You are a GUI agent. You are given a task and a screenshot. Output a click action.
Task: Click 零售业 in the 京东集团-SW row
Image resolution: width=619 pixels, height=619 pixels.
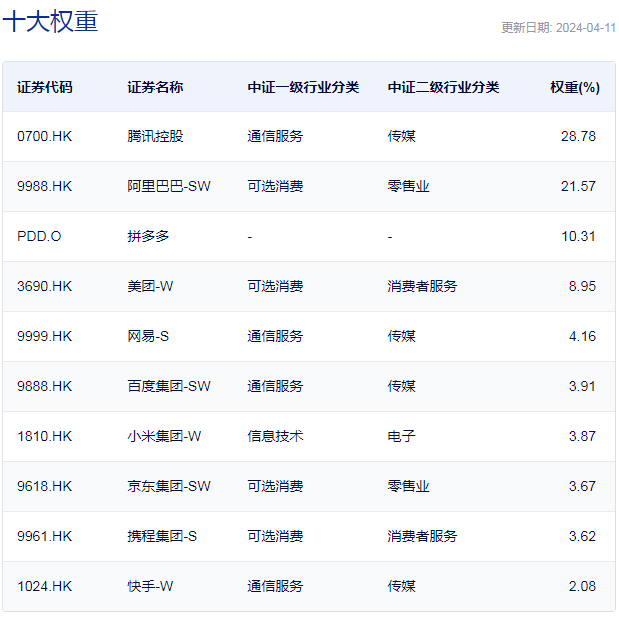click(x=408, y=486)
